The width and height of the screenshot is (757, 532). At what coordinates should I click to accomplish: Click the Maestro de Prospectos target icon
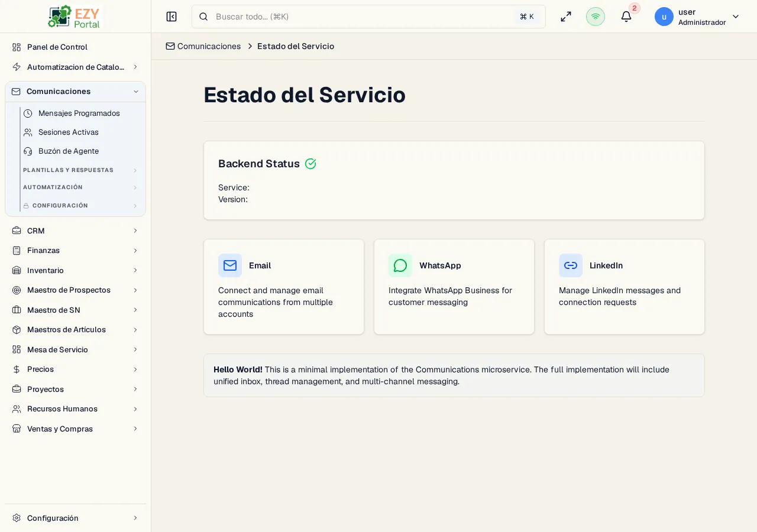click(17, 290)
